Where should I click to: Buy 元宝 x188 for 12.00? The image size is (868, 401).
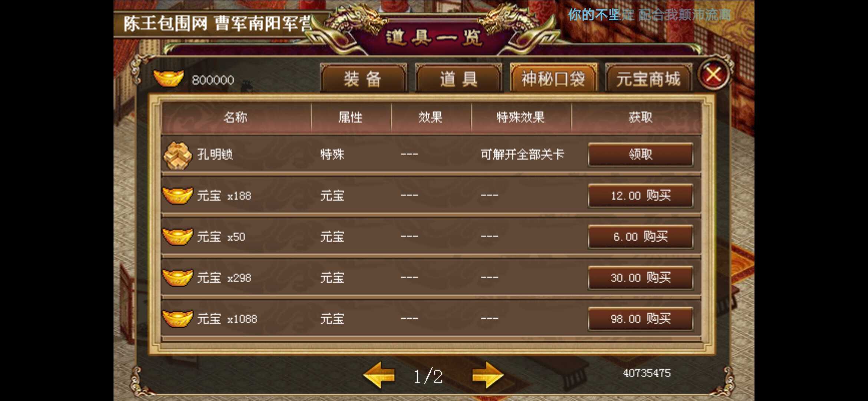coord(641,195)
